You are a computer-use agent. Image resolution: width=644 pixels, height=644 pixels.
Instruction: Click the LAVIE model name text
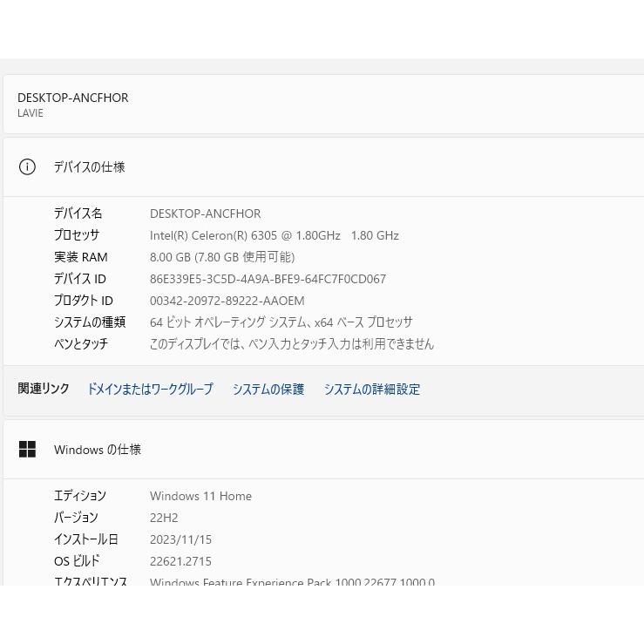point(31,113)
